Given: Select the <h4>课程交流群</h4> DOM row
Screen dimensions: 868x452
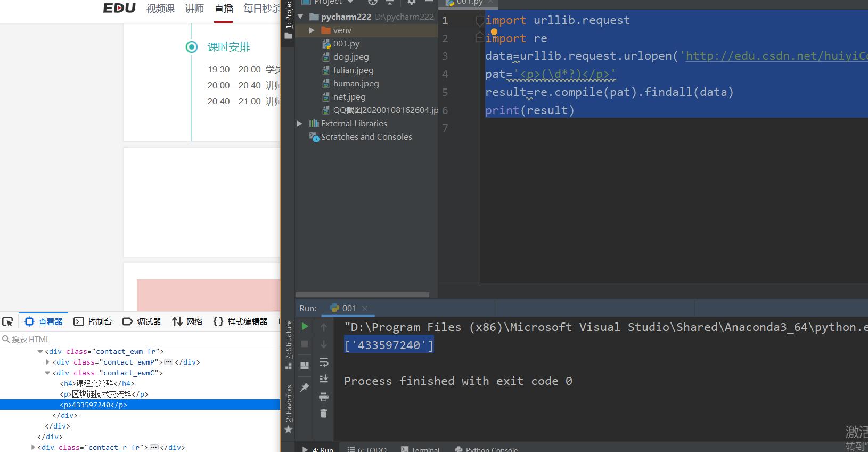Looking at the screenshot, I should coord(140,383).
